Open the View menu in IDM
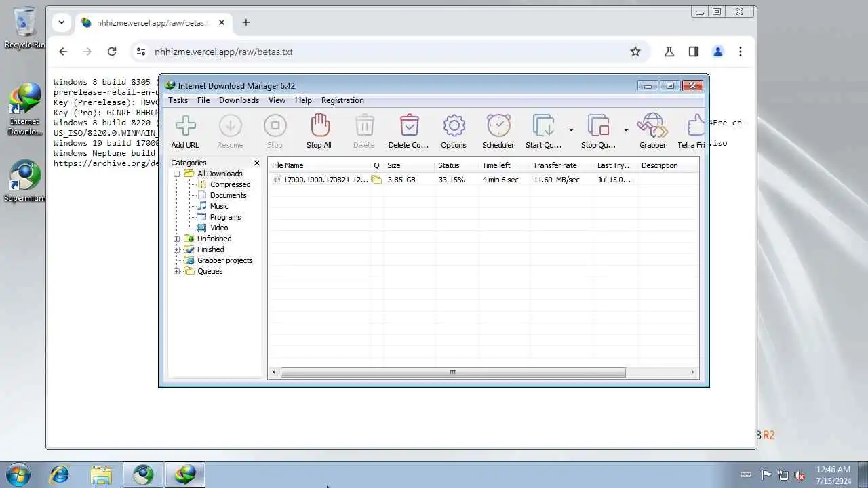The height and width of the screenshot is (488, 868). (x=277, y=100)
